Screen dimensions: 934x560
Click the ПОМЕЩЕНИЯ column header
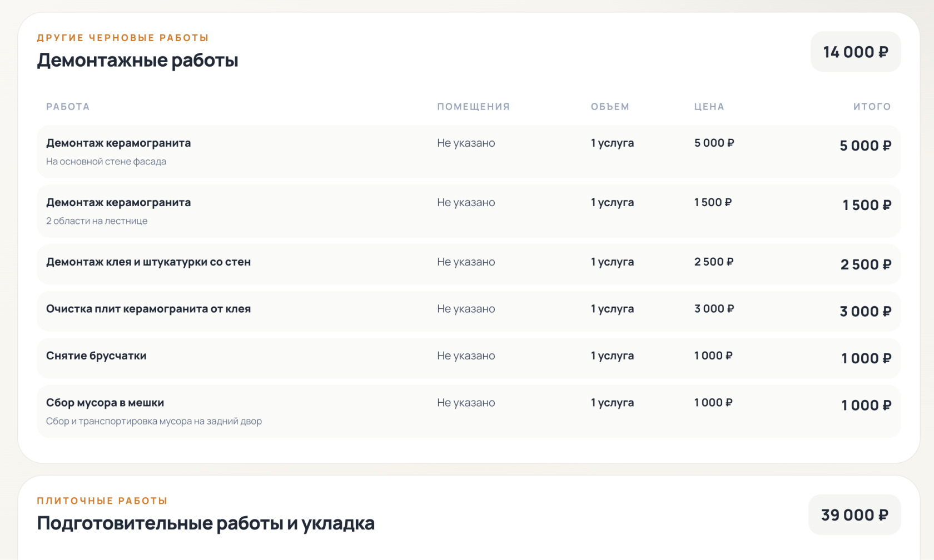tap(474, 107)
